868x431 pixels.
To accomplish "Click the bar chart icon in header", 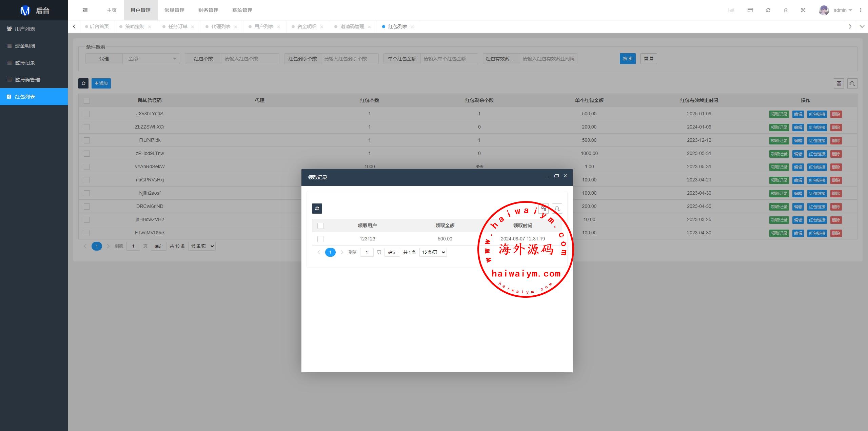I will tap(731, 10).
